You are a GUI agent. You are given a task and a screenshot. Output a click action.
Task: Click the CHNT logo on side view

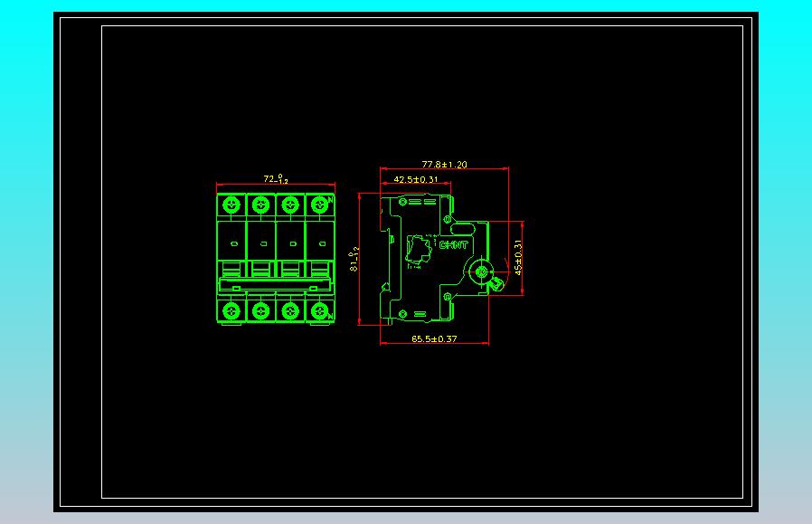(454, 244)
